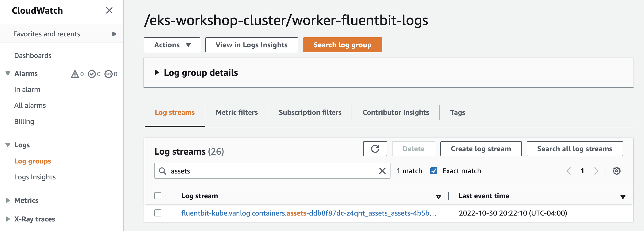Open the fluentbit-kube assets log stream link
The image size is (644, 231).
pos(309,213)
